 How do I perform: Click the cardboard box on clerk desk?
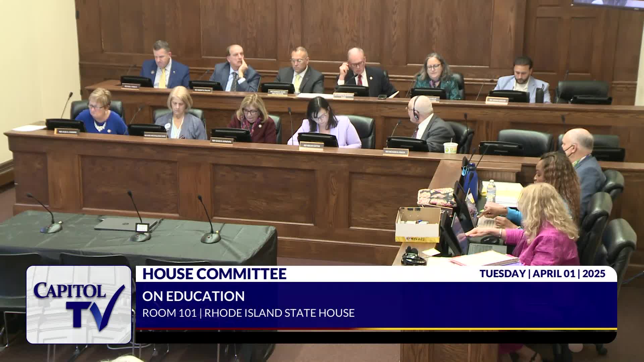[418, 224]
